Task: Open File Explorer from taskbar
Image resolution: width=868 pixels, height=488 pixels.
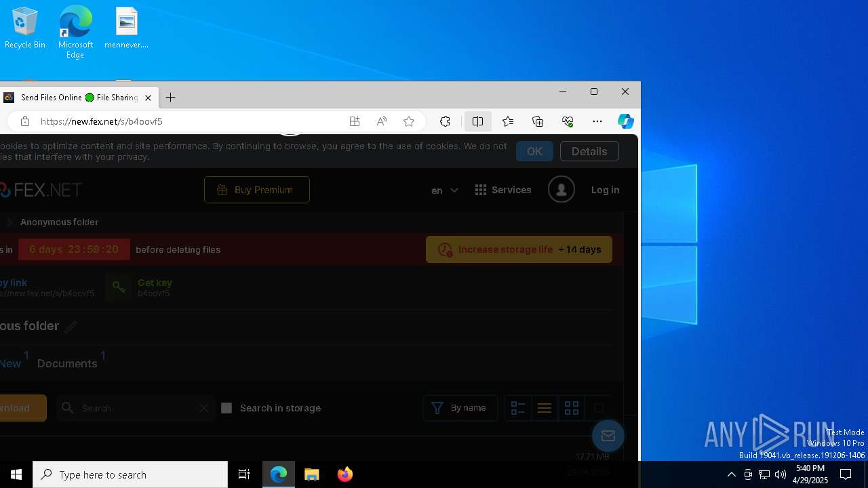Action: pos(312,474)
